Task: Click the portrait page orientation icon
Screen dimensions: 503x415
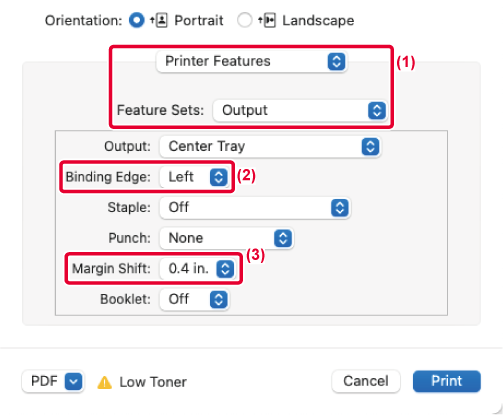Action: [x=159, y=21]
